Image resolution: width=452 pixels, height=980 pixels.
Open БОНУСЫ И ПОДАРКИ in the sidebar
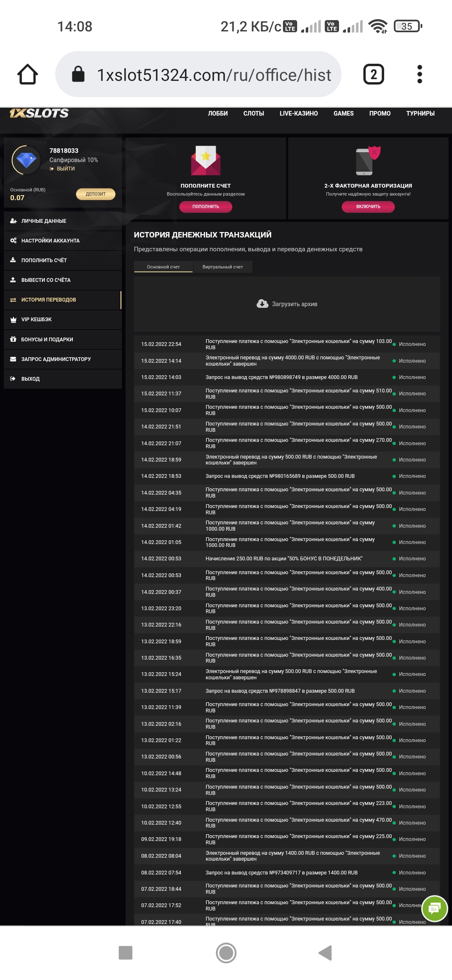click(x=63, y=339)
